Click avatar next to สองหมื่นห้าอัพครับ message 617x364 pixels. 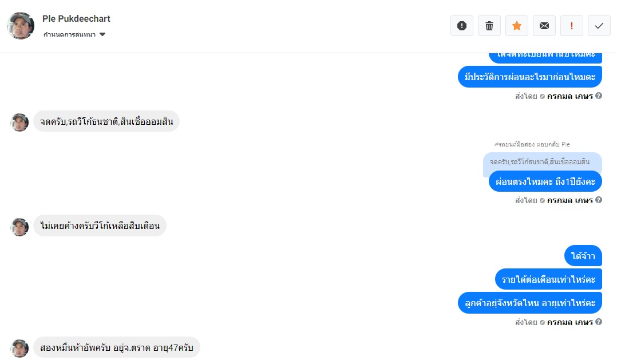(x=19, y=348)
